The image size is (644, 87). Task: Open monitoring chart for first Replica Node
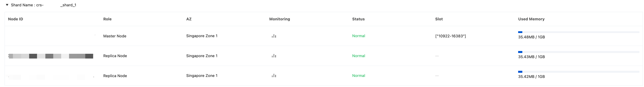(274, 56)
